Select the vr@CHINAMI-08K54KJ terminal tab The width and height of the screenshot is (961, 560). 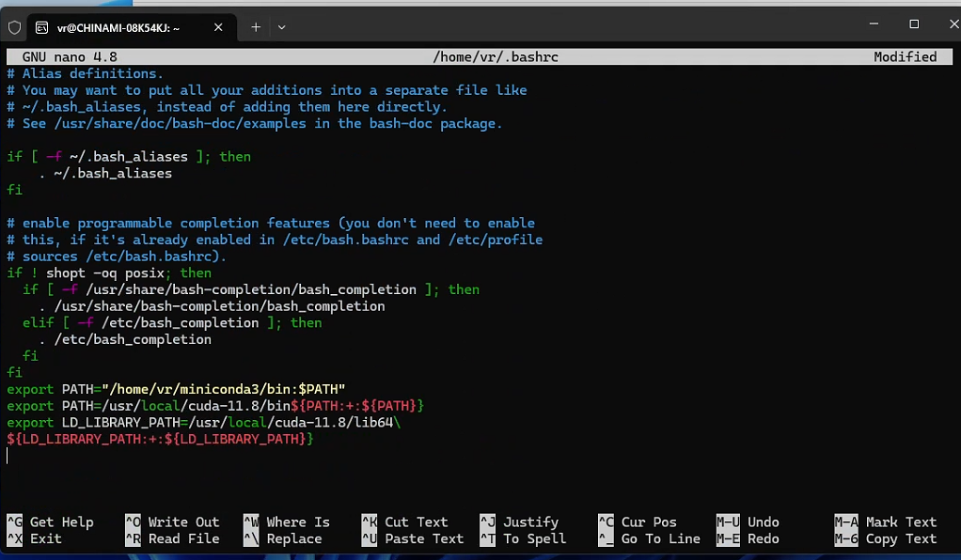click(118, 27)
